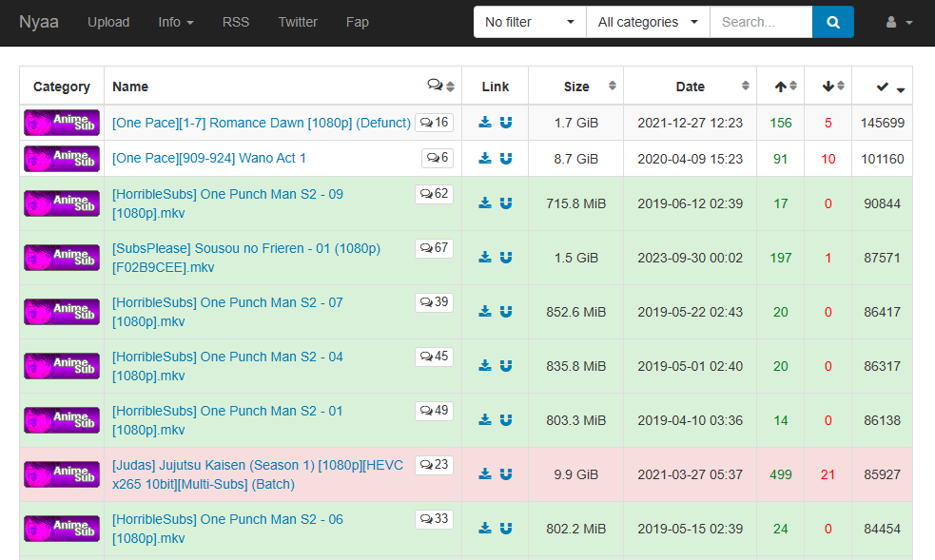Download torrent for Judas Jujutsu Kaisen batch
The image size is (935, 560).
tap(485, 474)
